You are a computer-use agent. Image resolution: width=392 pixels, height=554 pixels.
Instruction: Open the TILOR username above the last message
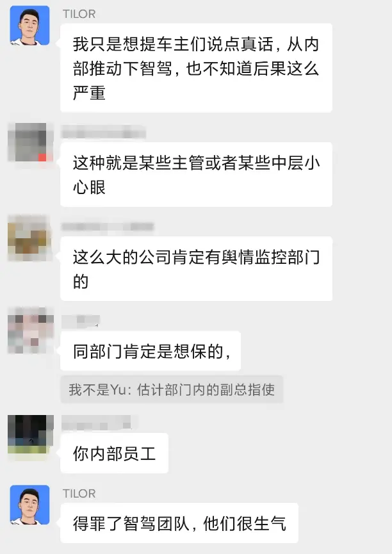(79, 494)
